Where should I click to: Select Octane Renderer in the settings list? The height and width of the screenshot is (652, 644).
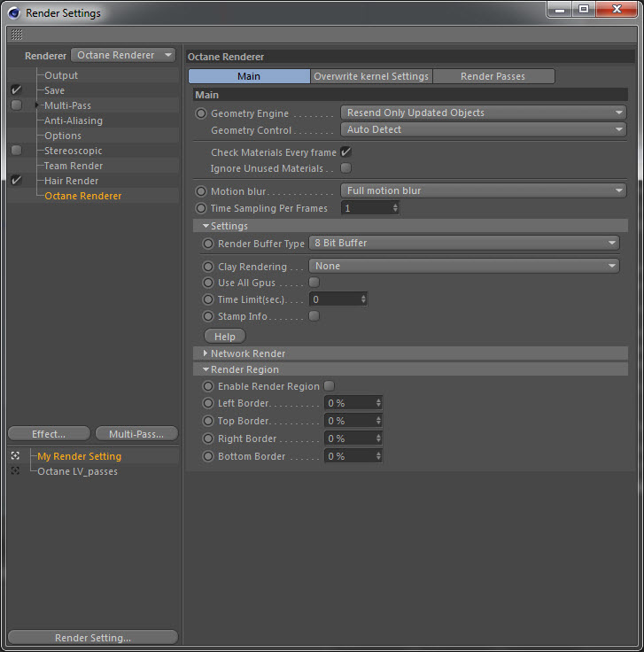tap(82, 196)
